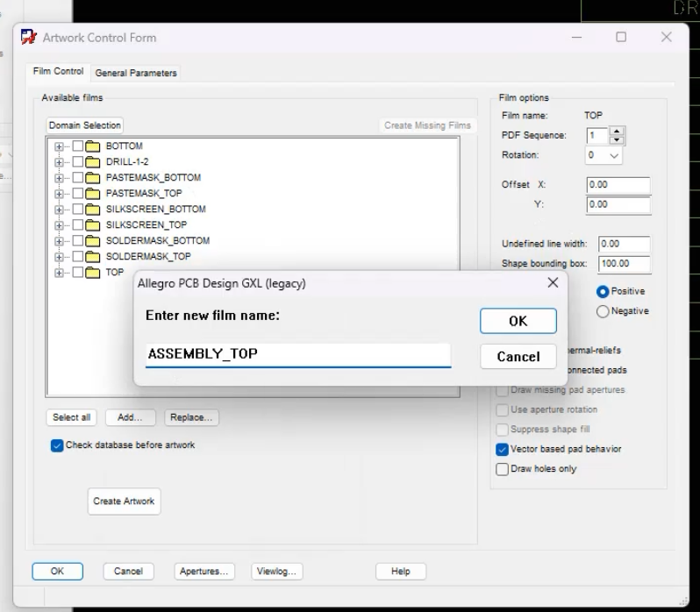Click the Allegro app icon in title bar
The height and width of the screenshot is (612, 700).
tap(29, 37)
